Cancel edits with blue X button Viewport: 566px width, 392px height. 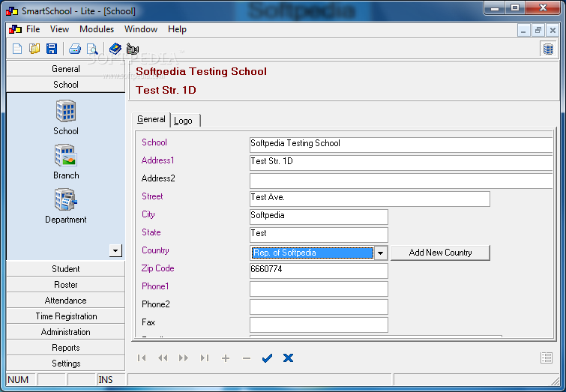pos(288,358)
